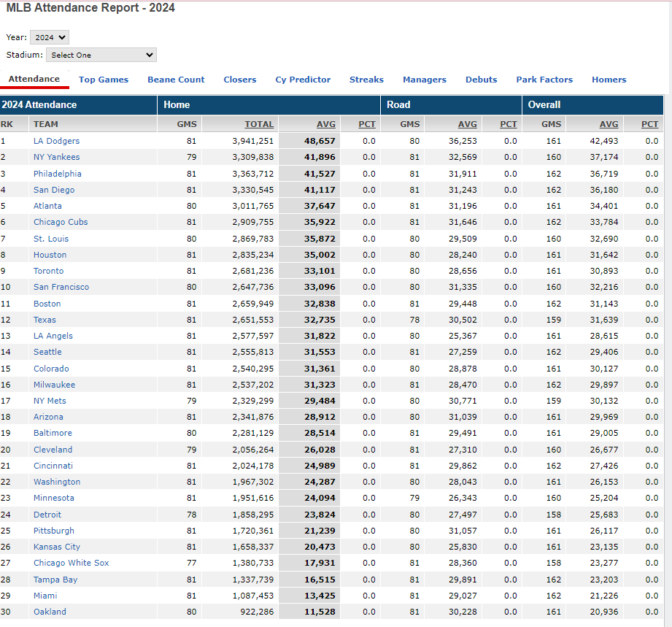This screenshot has width=672, height=627.
Task: Open the Managers tab
Action: point(425,80)
